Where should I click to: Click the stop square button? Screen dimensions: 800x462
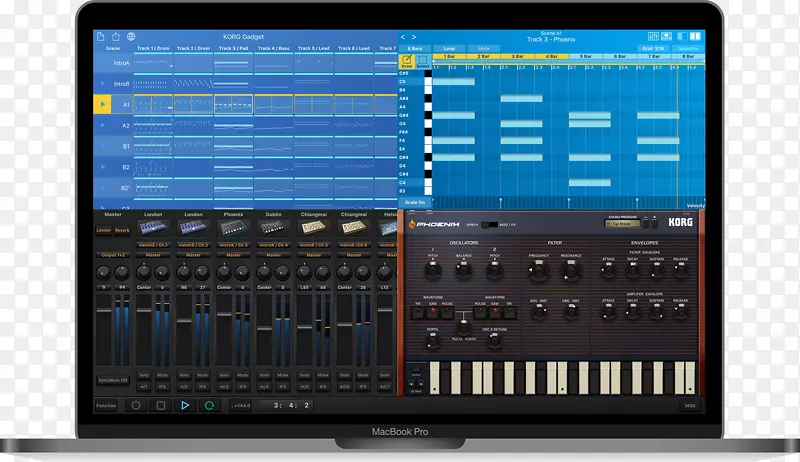(161, 405)
